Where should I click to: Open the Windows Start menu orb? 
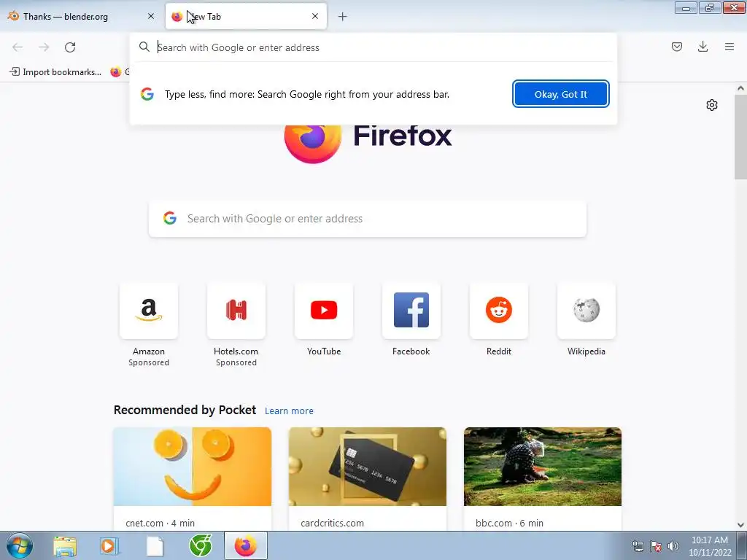[x=20, y=545]
